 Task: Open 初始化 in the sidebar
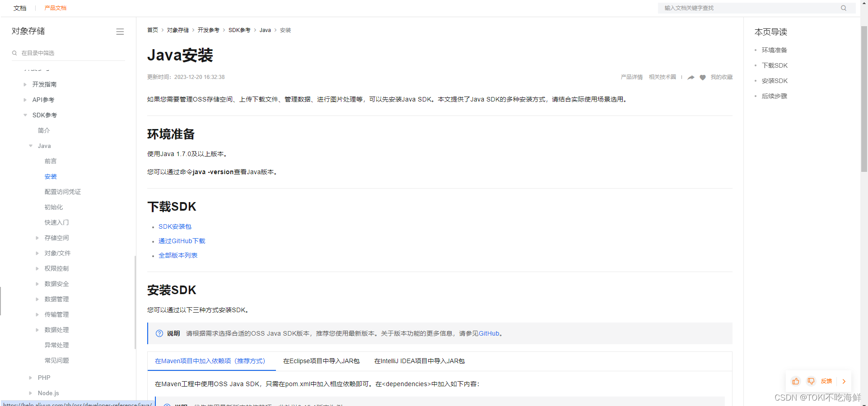(54, 207)
